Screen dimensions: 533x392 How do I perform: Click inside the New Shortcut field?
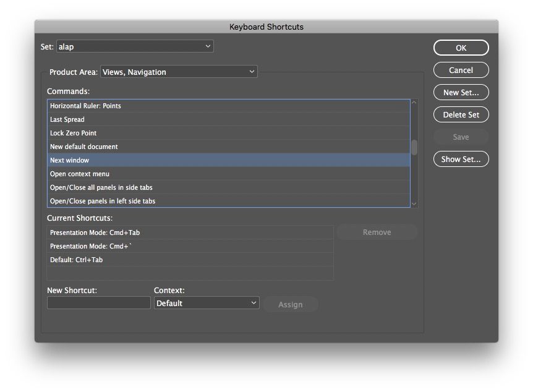pyautogui.click(x=99, y=303)
